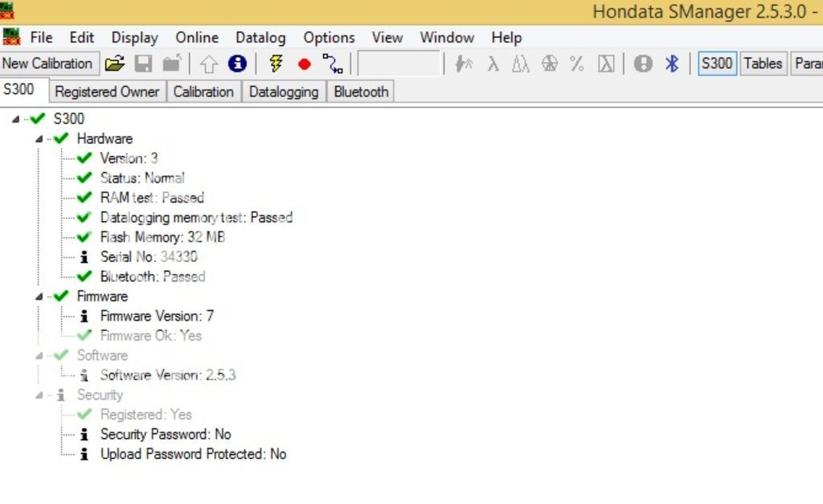Switch to the Datalogging tab
Image resolution: width=823 pixels, height=504 pixels.
(x=283, y=92)
